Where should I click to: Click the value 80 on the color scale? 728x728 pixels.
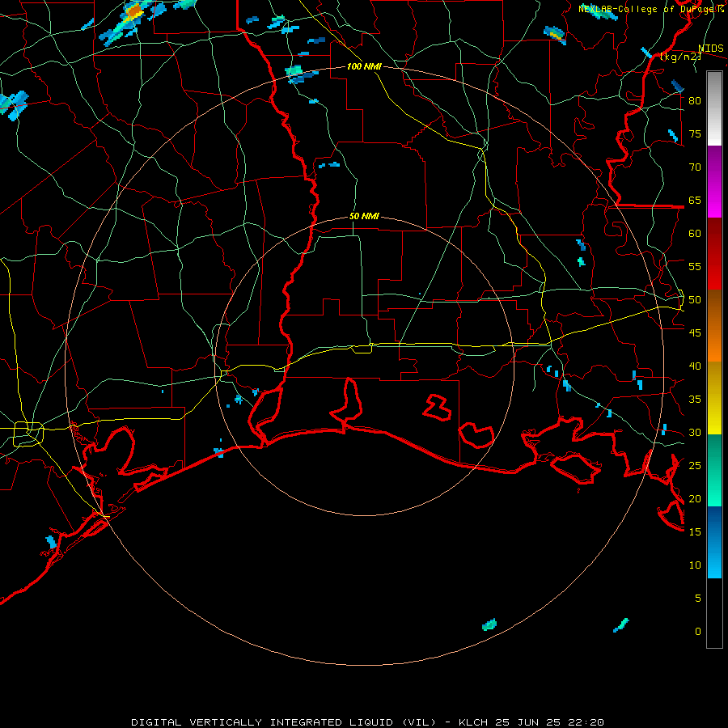point(695,101)
